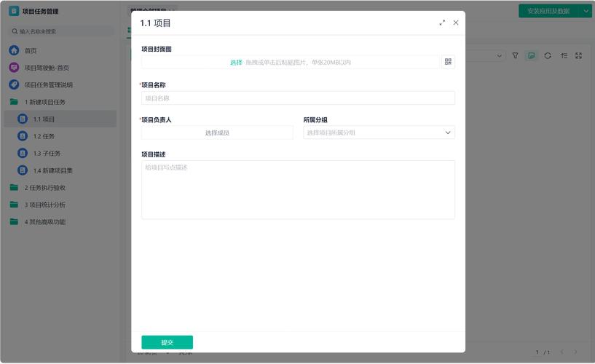
Task: Click folder icon of 4 其他高级功能
Action: click(14, 221)
